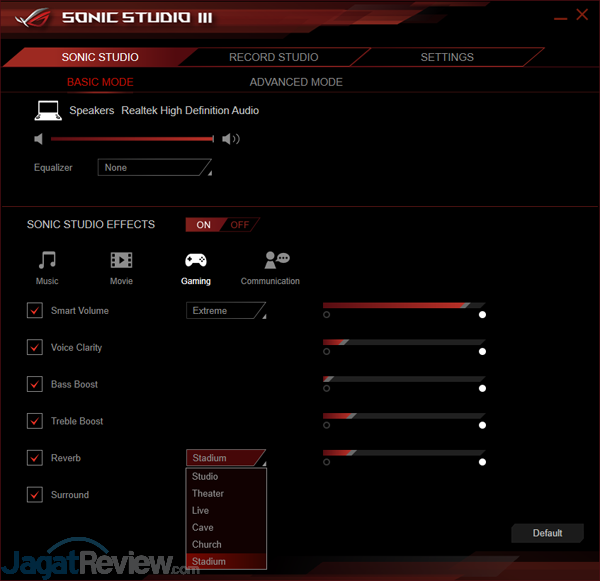Image resolution: width=600 pixels, height=581 pixels.
Task: Open the SETTINGS tab
Action: click(447, 57)
